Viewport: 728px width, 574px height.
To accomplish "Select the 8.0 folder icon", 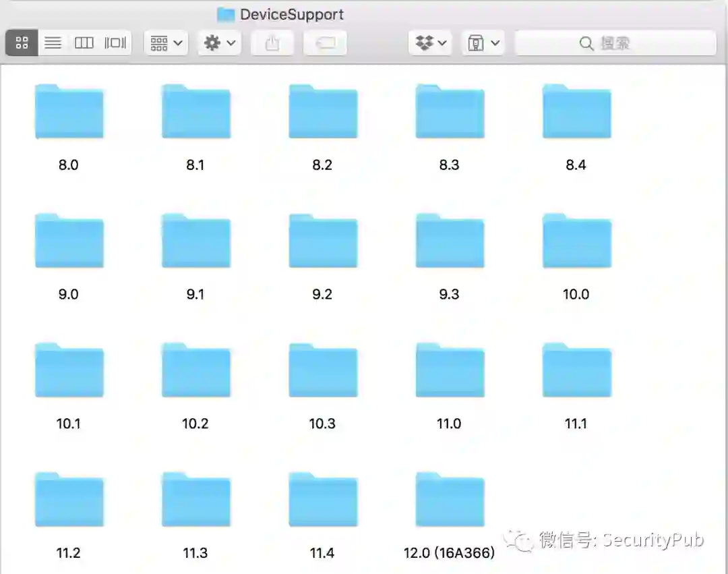I will (x=69, y=111).
